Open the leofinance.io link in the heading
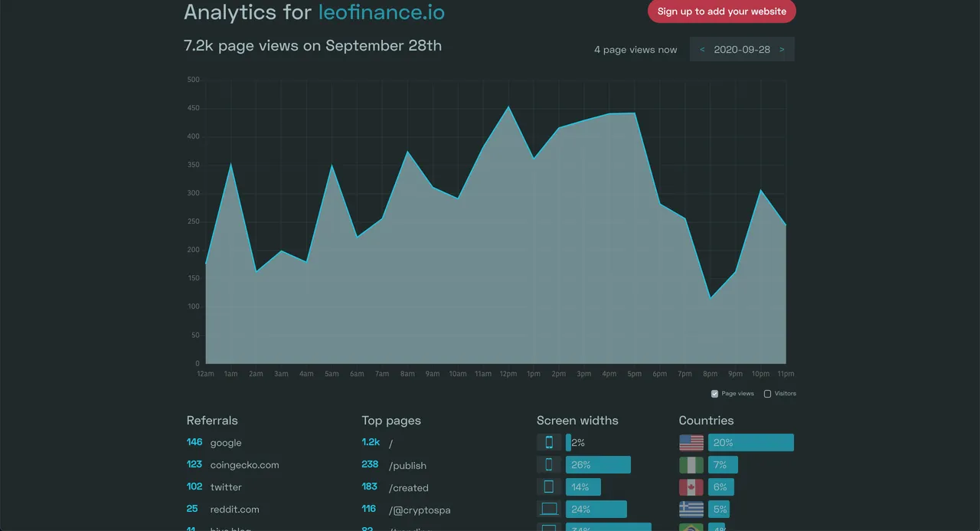Image resolution: width=980 pixels, height=531 pixels. (381, 12)
